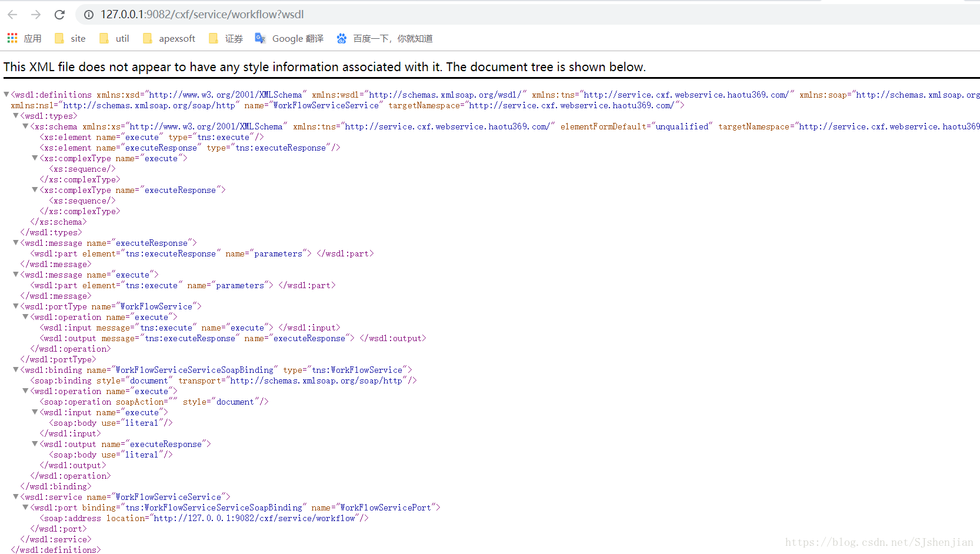Collapse wsdl:message executeResponse node

(16, 242)
